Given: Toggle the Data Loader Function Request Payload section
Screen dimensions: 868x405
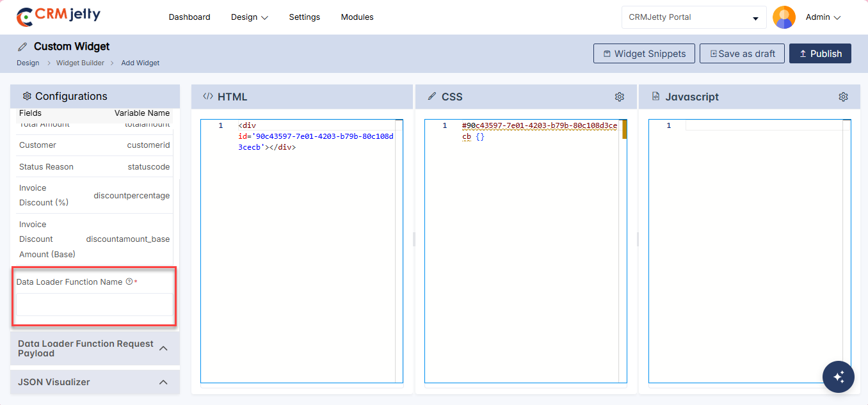Looking at the screenshot, I should pos(95,348).
